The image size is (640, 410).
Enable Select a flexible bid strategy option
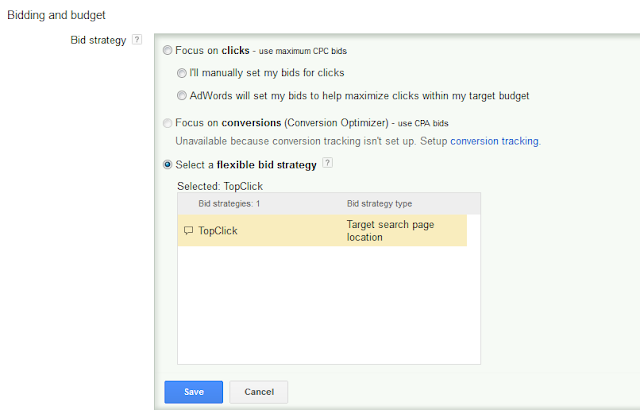coord(167,164)
